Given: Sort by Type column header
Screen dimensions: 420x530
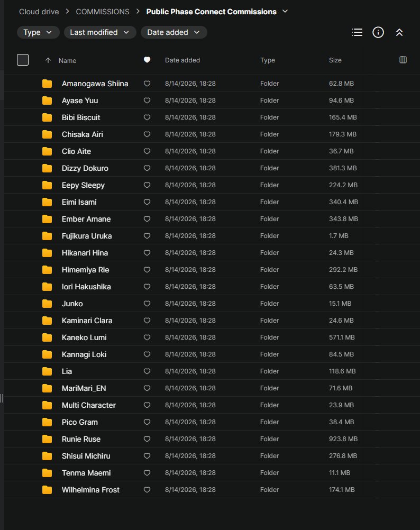Looking at the screenshot, I should click(268, 60).
